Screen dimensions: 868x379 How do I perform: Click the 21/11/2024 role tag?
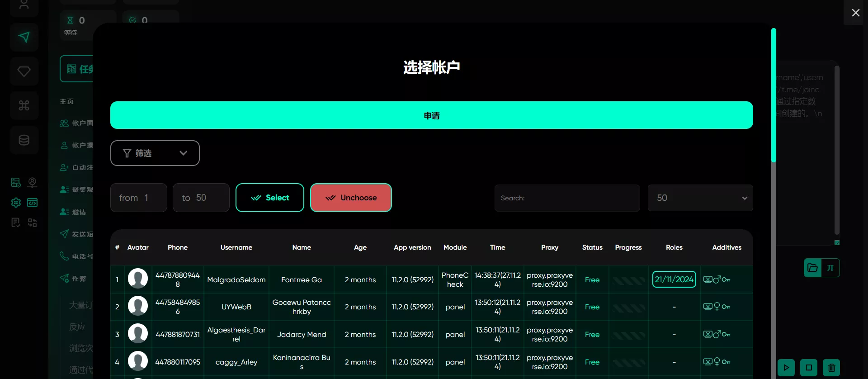[674, 280]
